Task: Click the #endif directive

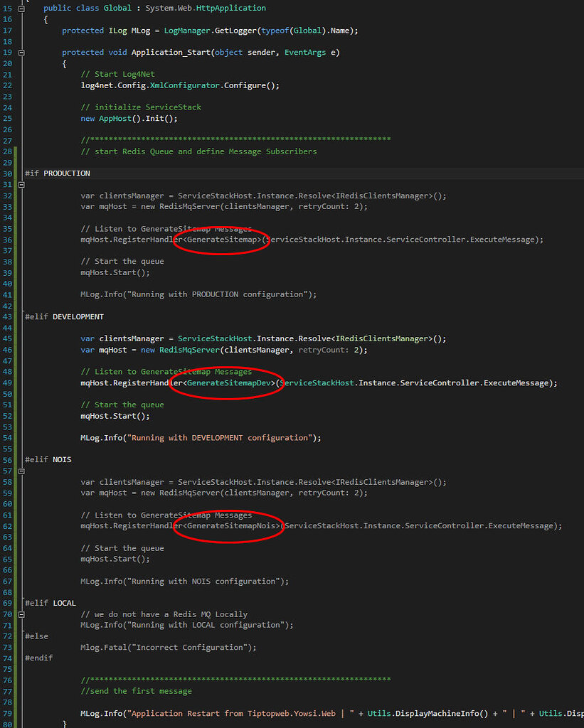Action: click(39, 658)
